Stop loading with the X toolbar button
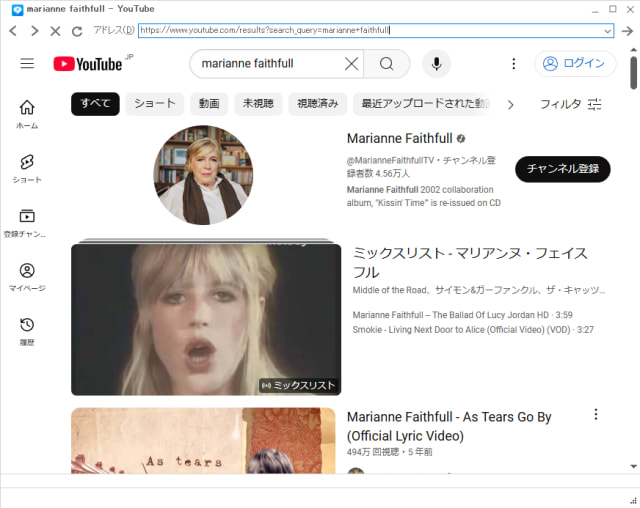Image resolution: width=640 pixels, height=508 pixels. (55, 31)
